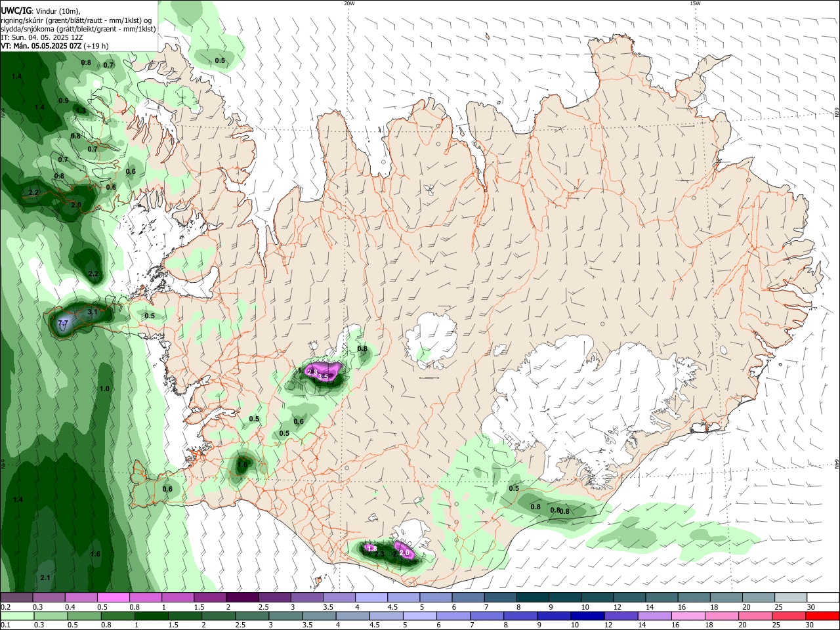
Task: Click the 1.3 precipitation value
Action: point(80,110)
